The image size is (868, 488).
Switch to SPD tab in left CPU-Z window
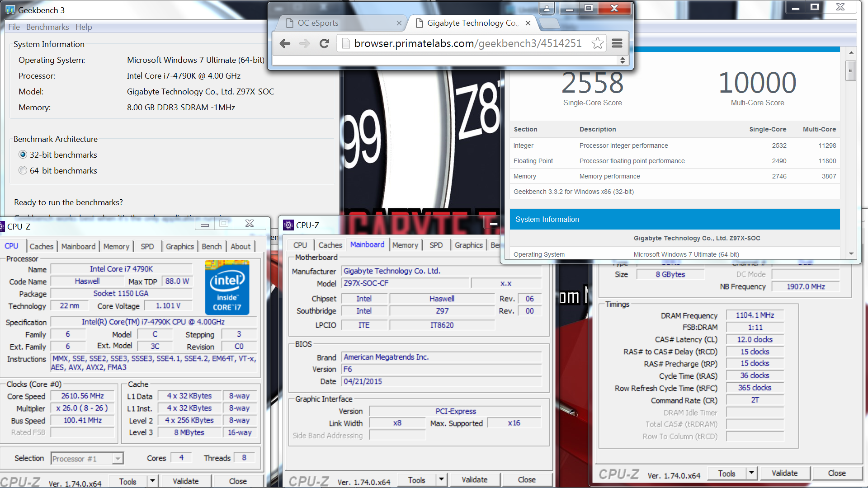[x=147, y=246]
